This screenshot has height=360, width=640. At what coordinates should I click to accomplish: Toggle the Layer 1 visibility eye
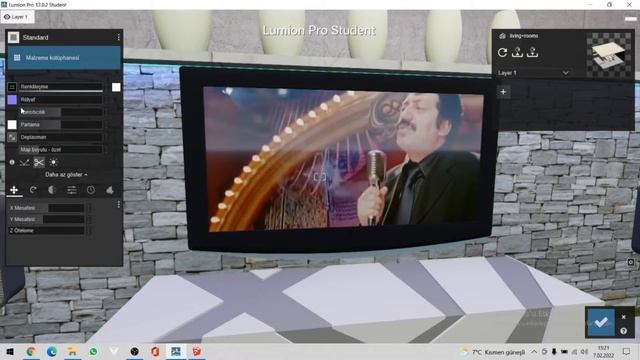click(x=7, y=17)
